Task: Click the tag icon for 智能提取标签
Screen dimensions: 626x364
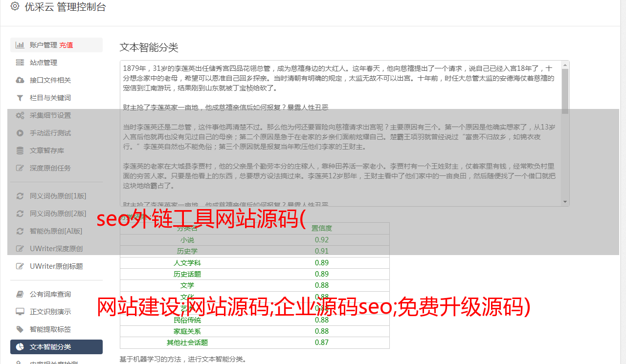Action: (20, 329)
